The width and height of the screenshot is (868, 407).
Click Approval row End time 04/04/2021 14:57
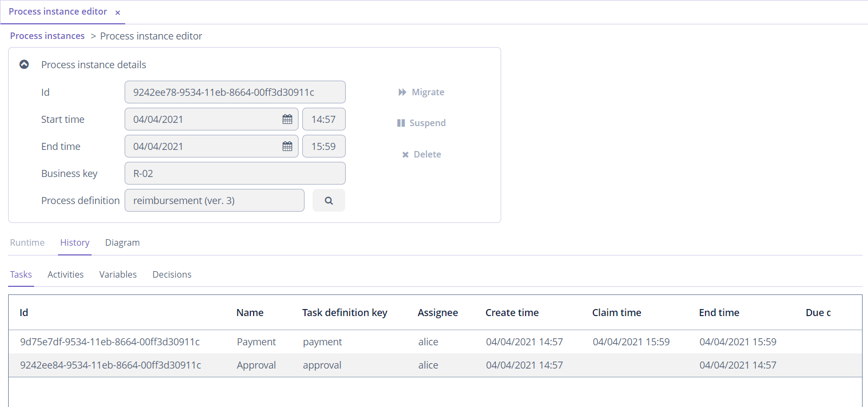coord(738,365)
